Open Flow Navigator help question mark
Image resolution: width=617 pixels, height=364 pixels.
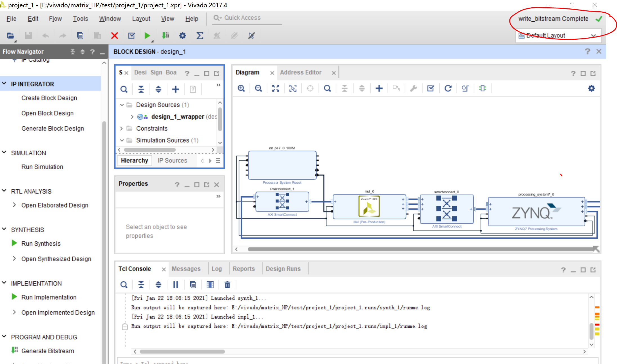pyautogui.click(x=92, y=52)
